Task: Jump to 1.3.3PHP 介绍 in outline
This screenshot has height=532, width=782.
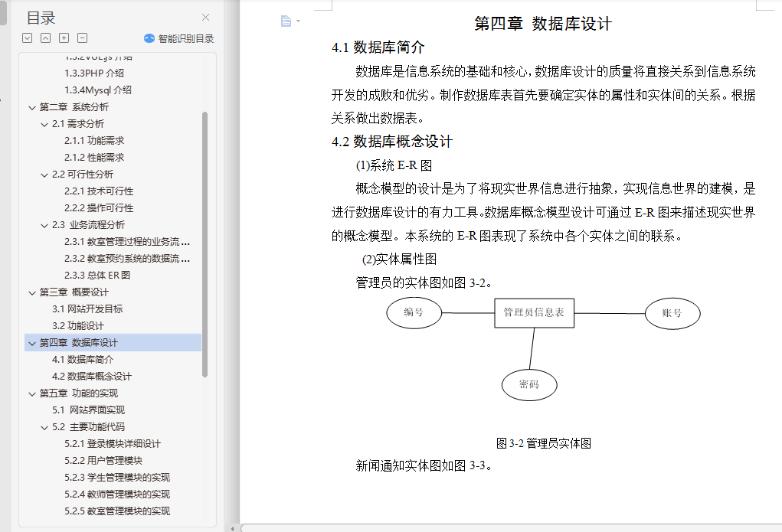Action: (x=94, y=73)
